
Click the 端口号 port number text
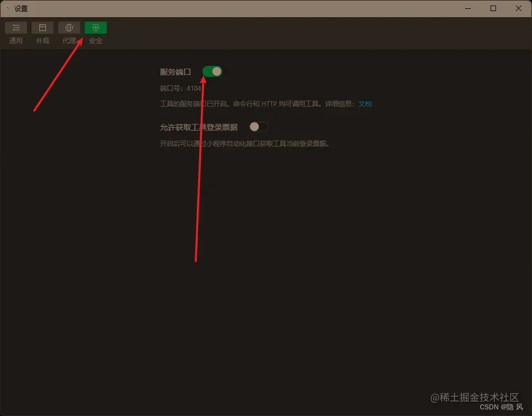181,89
